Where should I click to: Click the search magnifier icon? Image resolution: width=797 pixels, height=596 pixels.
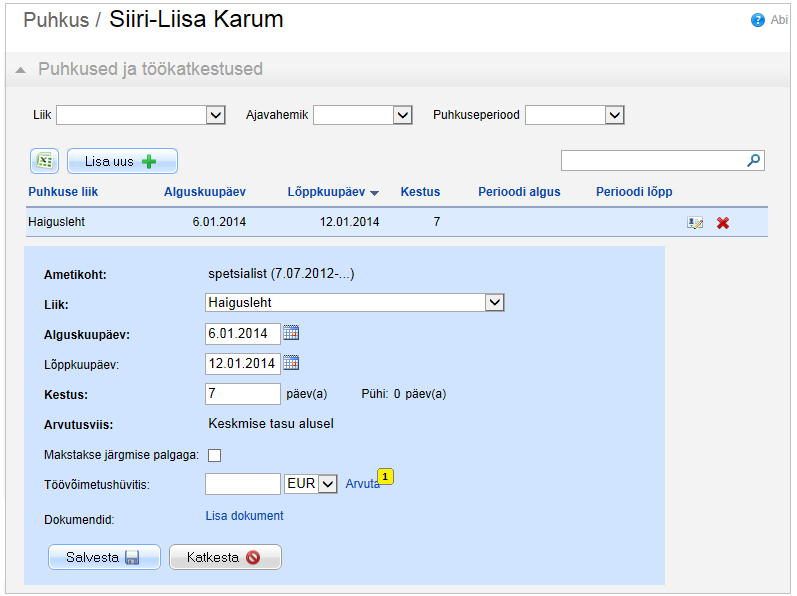[x=754, y=160]
